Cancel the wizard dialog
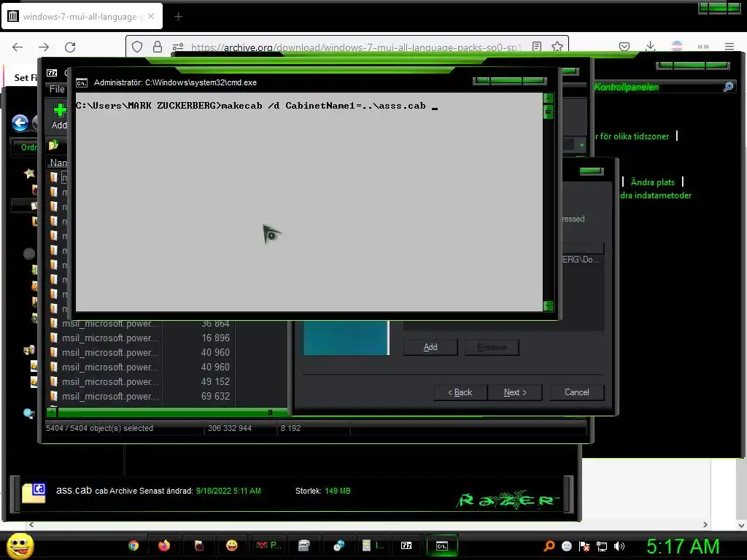This screenshot has height=560, width=747. (577, 392)
